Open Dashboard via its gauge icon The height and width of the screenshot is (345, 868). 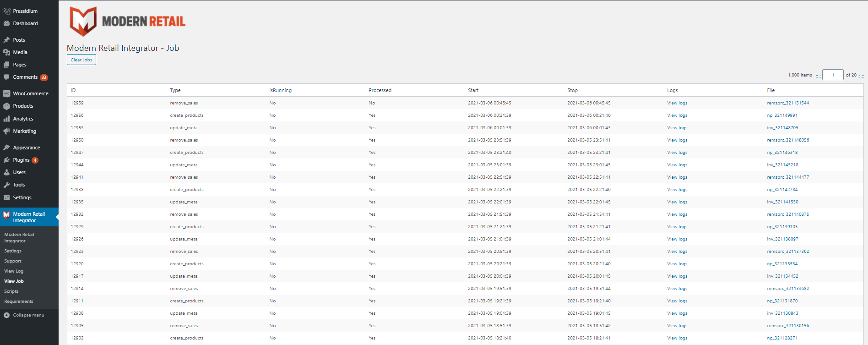pos(6,23)
